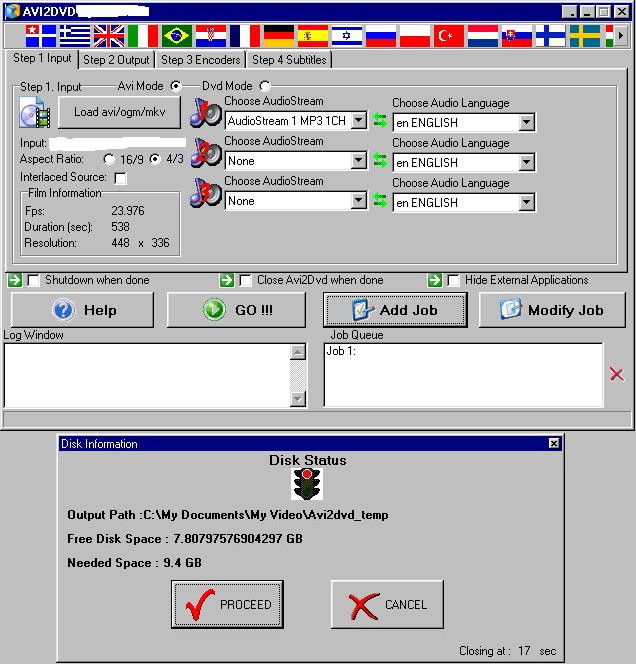
Task: Switch to Step 4 Subtitles tab
Action: click(289, 60)
